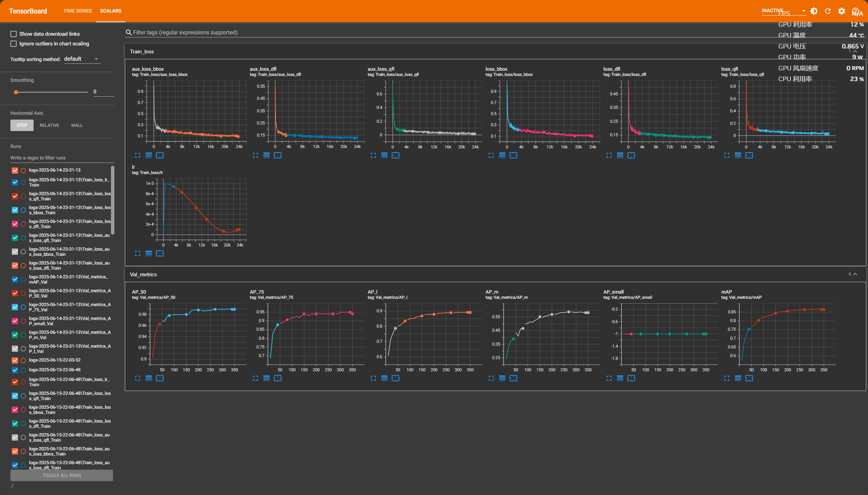Expand the aux_loss_dfl chart to full size
The image size is (868, 495).
tap(255, 155)
